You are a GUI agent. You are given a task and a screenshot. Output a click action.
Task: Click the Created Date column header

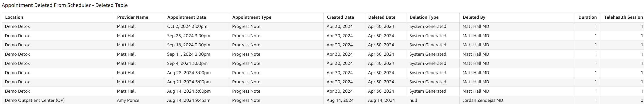340,17
